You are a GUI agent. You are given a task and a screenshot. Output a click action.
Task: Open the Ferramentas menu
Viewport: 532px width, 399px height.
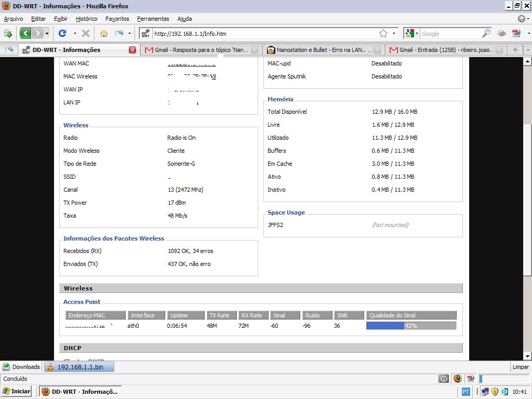[153, 19]
